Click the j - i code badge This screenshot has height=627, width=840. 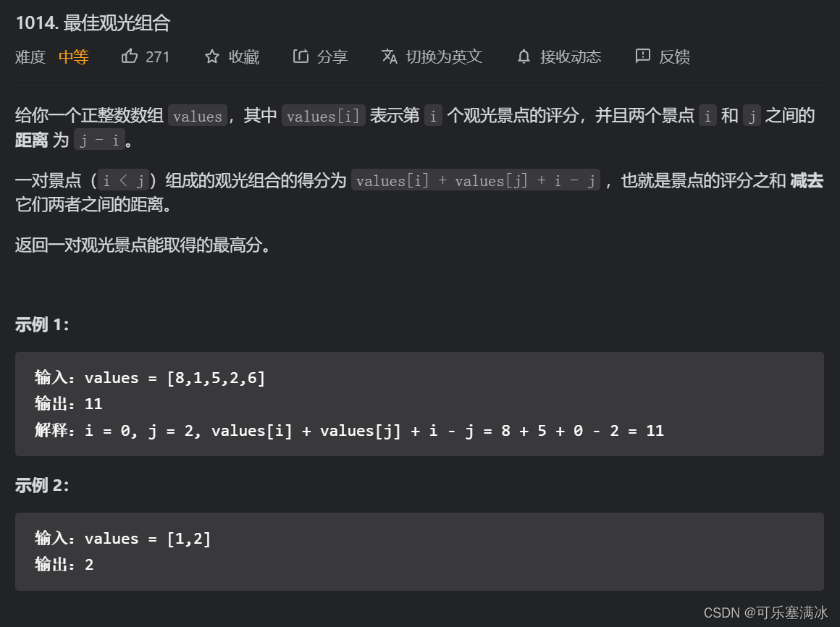coord(99,140)
